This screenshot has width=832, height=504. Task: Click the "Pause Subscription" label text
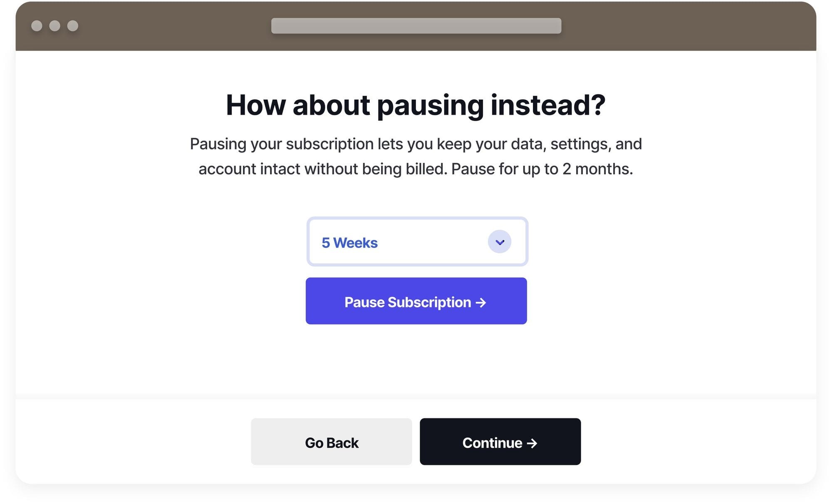pos(407,302)
